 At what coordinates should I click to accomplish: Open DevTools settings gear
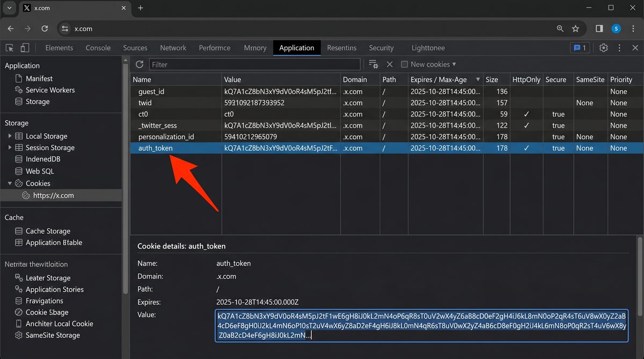coord(604,48)
